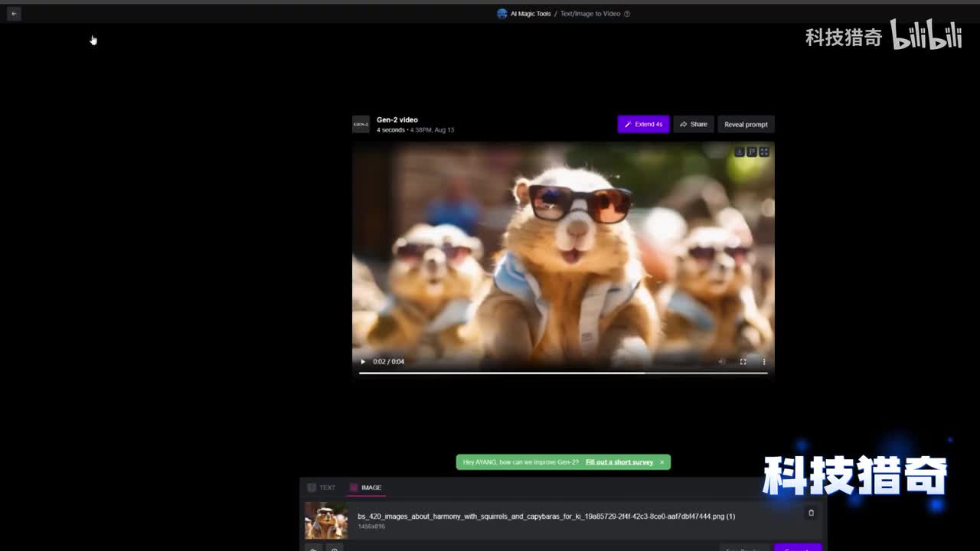This screenshot has width=980, height=551.
Task: Select the IMAGE tab
Action: 365,487
